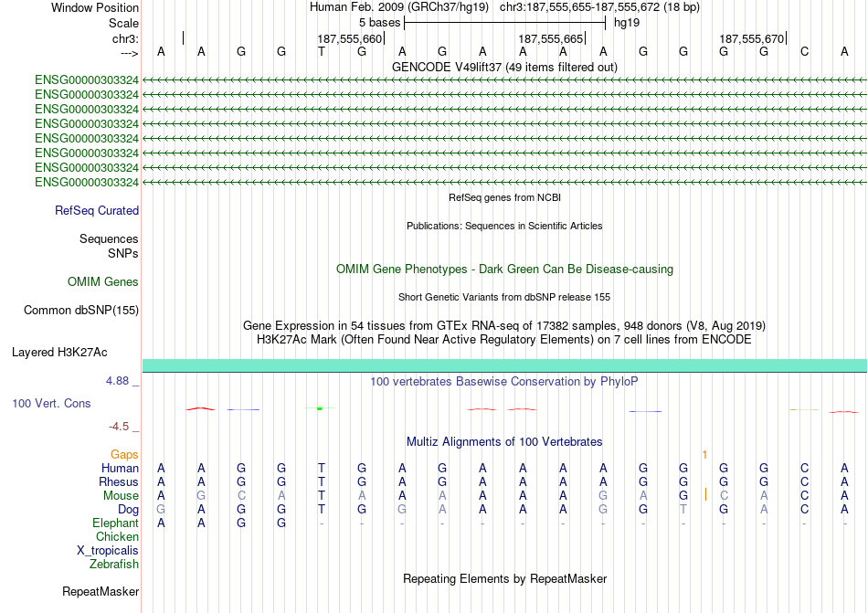Click the Layered H3K27Ac label
This screenshot has height=613, width=868.
click(59, 353)
